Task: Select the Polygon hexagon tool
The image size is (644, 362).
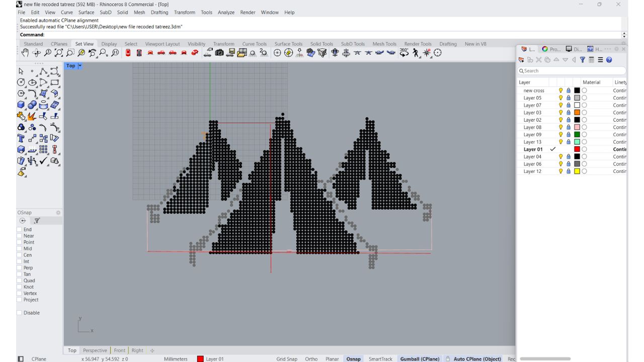Action: [x=21, y=94]
